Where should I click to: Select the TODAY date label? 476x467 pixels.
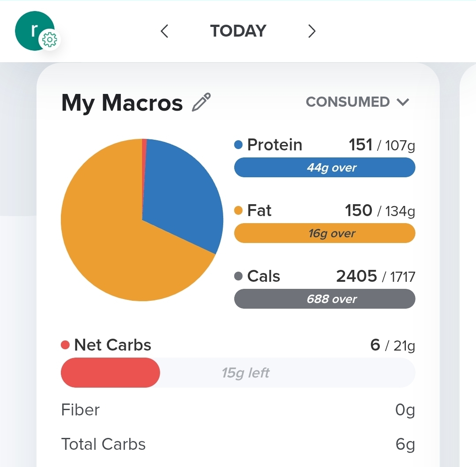point(238,31)
